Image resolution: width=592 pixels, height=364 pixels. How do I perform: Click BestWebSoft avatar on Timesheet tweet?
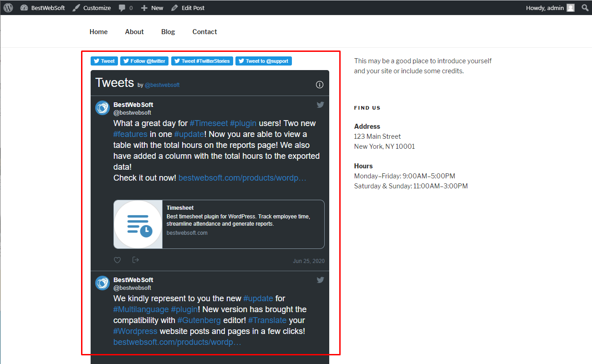point(102,108)
